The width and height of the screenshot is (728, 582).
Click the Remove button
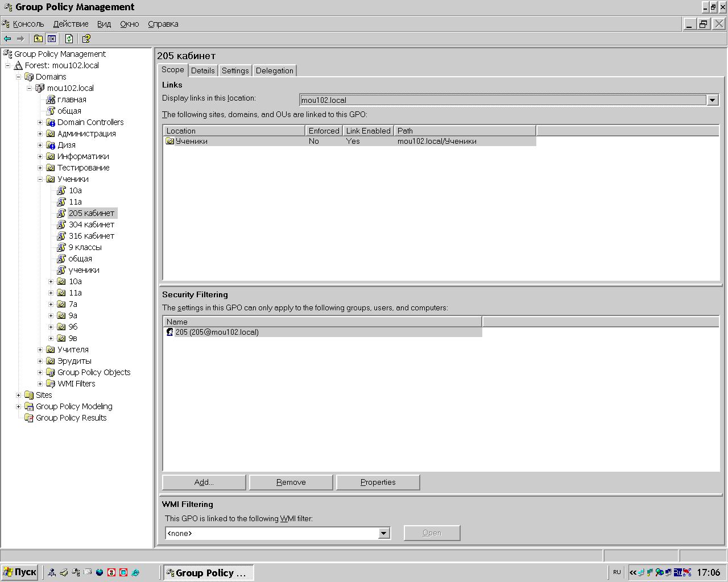(291, 482)
